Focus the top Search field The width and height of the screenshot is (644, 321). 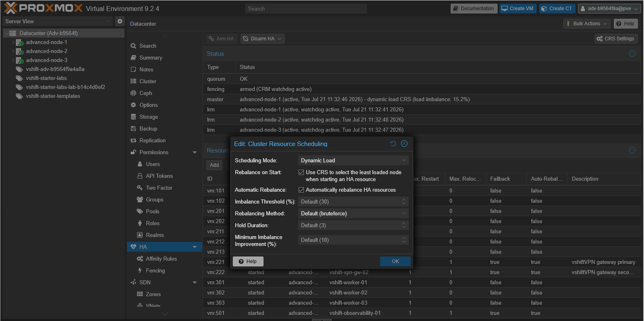(x=306, y=9)
